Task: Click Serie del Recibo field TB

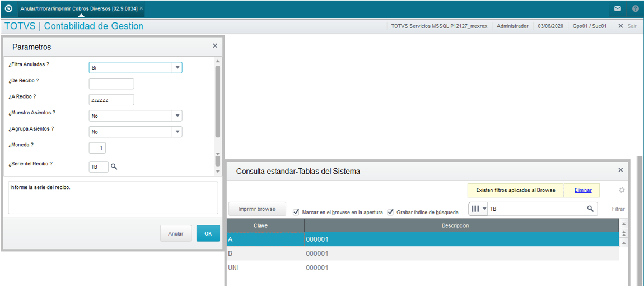Action: 99,167
